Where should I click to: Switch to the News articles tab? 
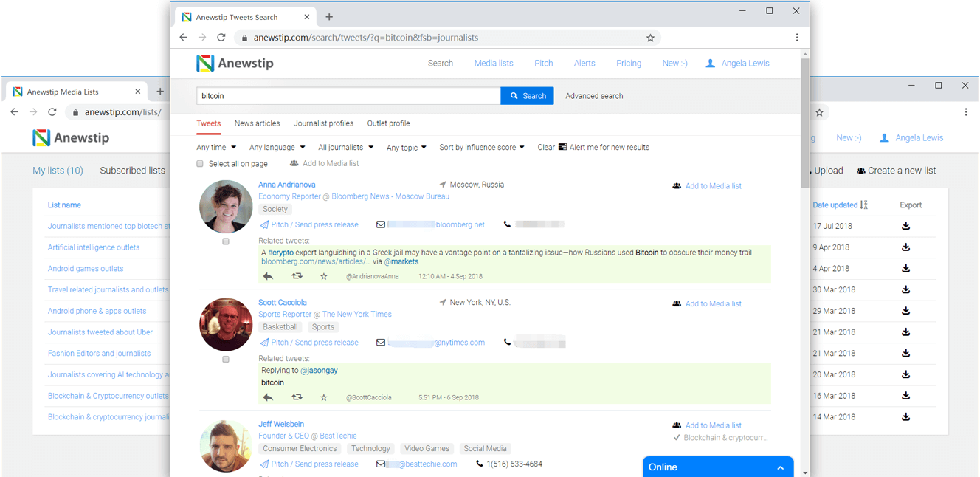257,123
